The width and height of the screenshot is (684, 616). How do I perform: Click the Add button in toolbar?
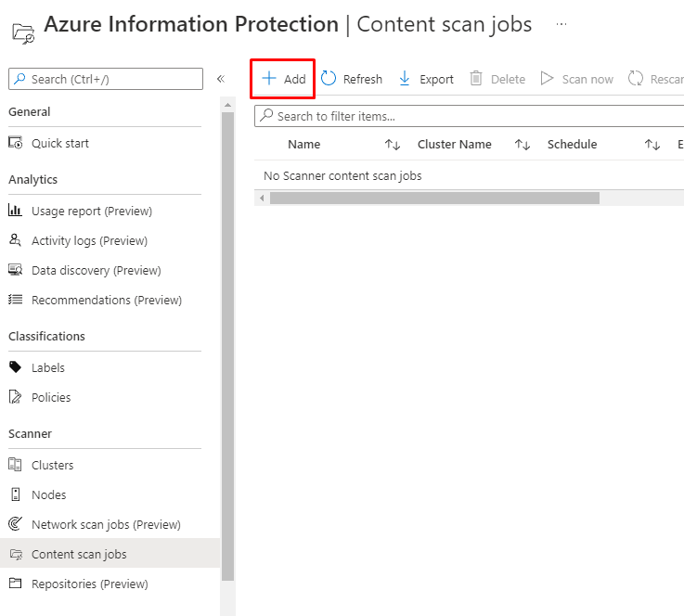284,79
